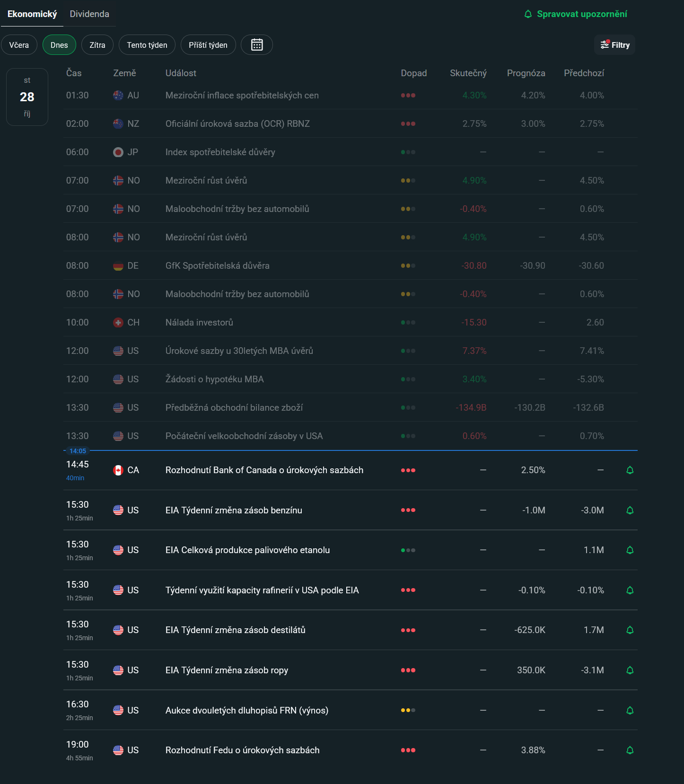The width and height of the screenshot is (684, 784).
Task: Open the Filtry panel
Action: pos(615,45)
